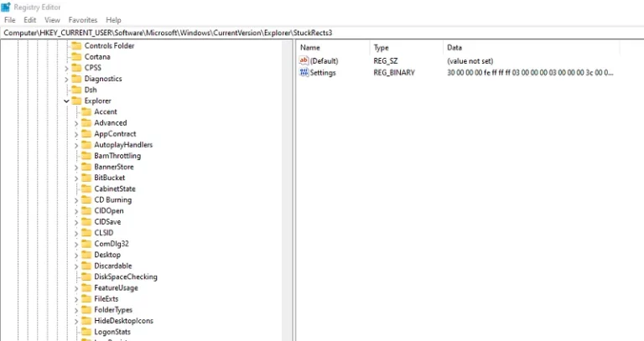
Task: Select the LogonStats key label
Action: 112,332
